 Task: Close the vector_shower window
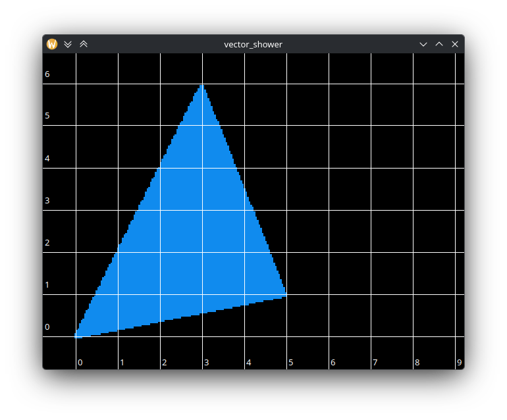[455, 44]
